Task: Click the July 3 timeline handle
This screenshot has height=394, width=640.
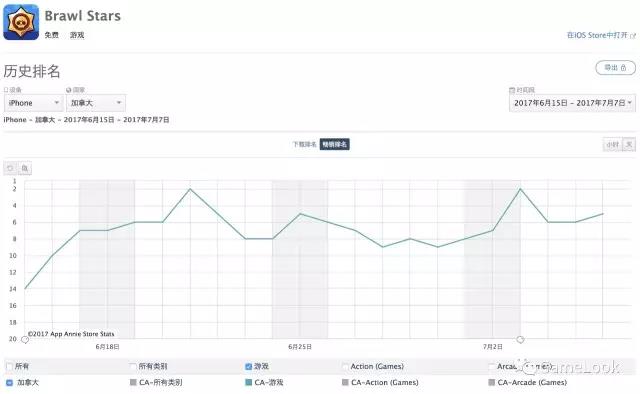Action: click(x=520, y=339)
